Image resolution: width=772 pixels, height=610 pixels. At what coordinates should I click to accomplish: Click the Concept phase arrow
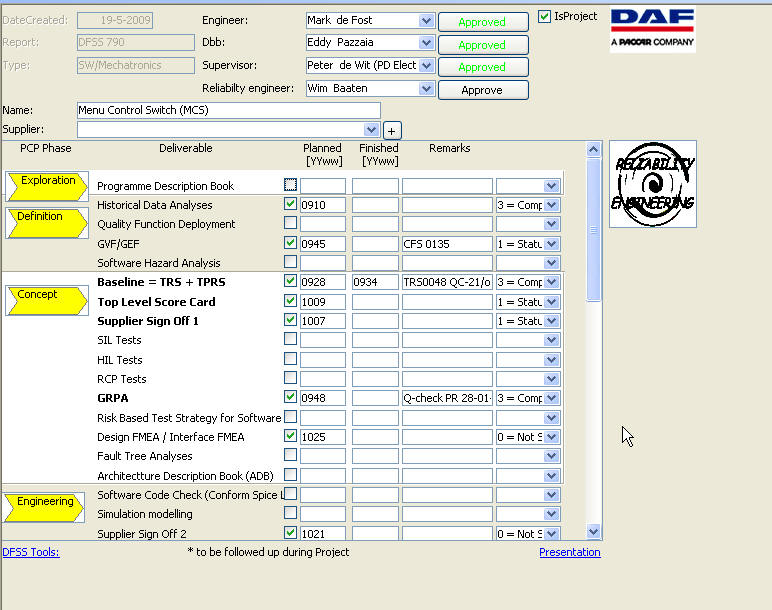tap(47, 300)
